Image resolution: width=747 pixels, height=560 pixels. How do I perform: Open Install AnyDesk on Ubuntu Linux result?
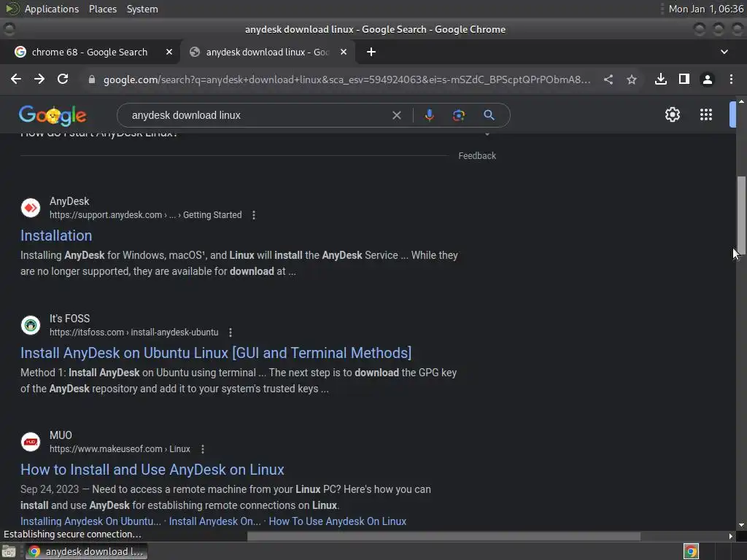(216, 353)
